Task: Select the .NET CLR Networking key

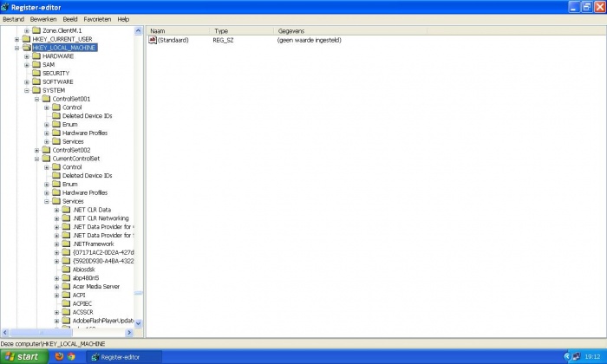Action: 101,218
